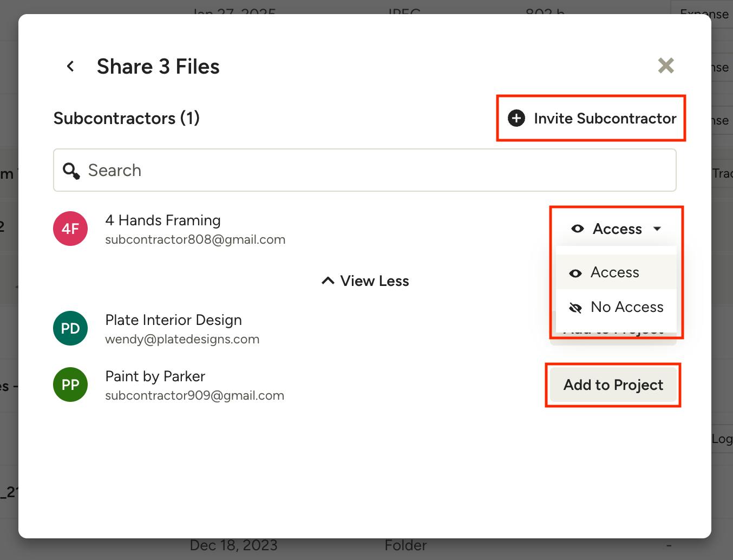Click the wendy@platedesigns.com email text
This screenshot has height=560, width=733.
point(182,339)
